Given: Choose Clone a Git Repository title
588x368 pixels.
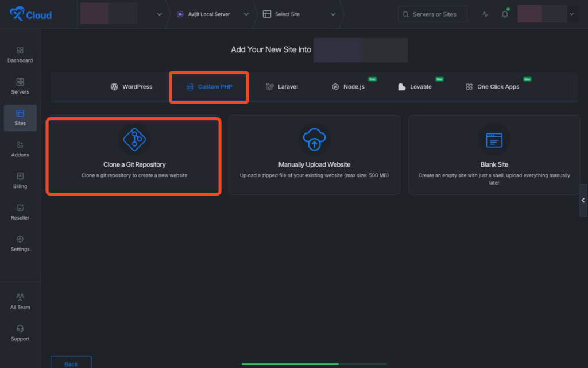Looking at the screenshot, I should coord(134,164).
